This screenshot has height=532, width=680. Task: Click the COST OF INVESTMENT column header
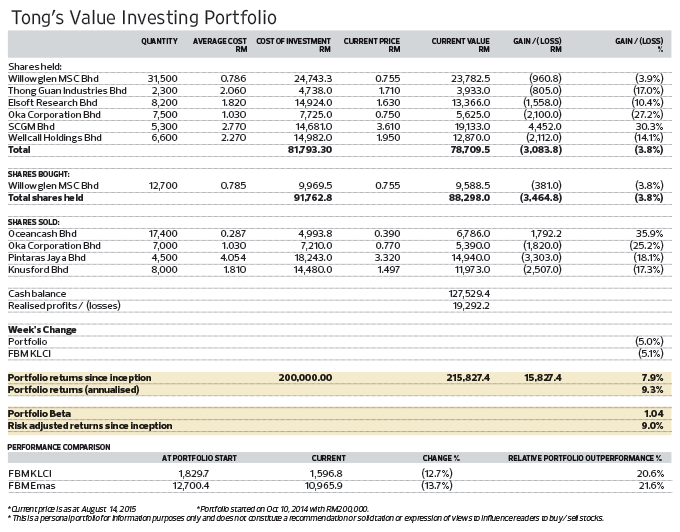click(x=294, y=45)
